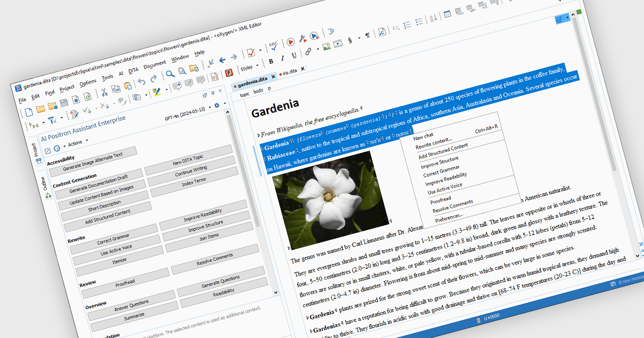The width and height of the screenshot is (644, 338).
Task: Click the Correct Grammar panel button
Action: 113,239
